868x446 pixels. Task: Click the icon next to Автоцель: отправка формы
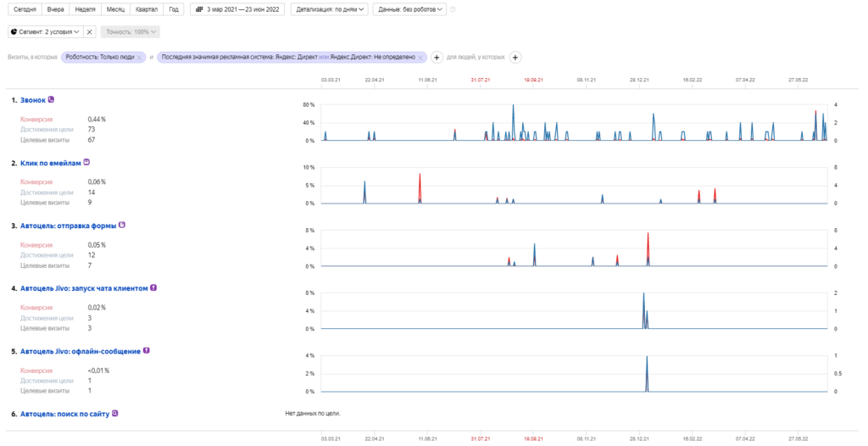click(x=122, y=225)
